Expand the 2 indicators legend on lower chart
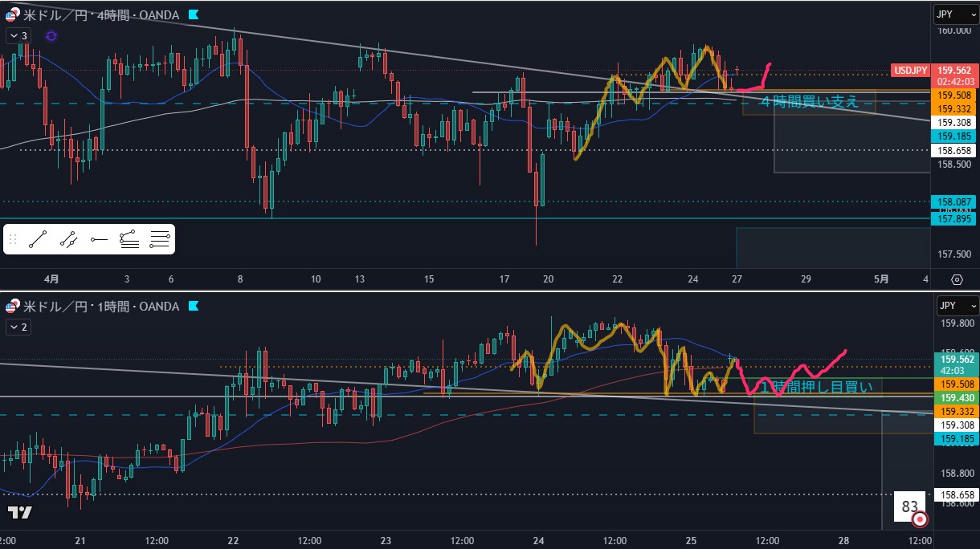 [x=18, y=327]
